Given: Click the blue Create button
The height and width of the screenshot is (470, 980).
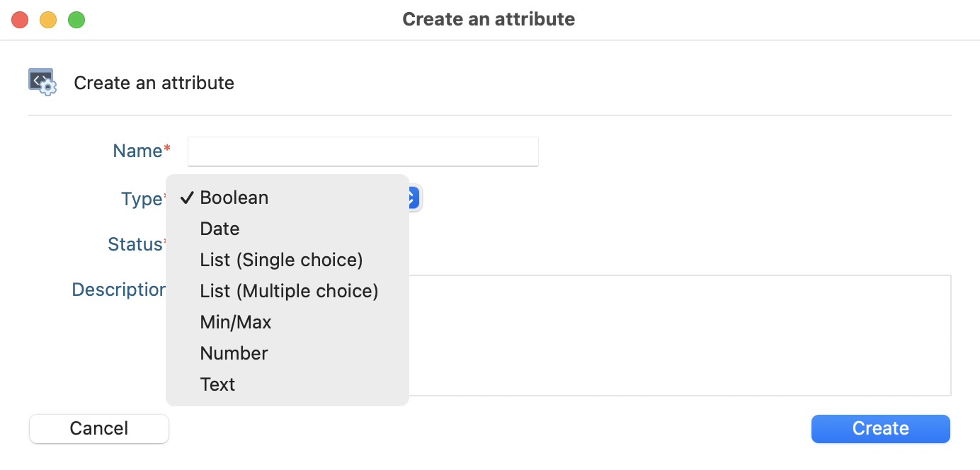Looking at the screenshot, I should [x=880, y=428].
